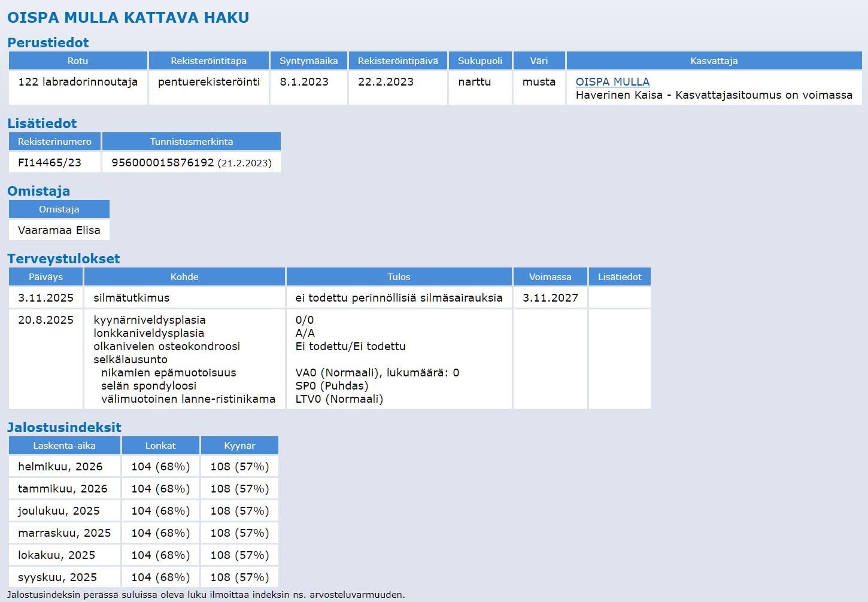
Task: Select the silmätutkimus result row
Action: (131, 298)
